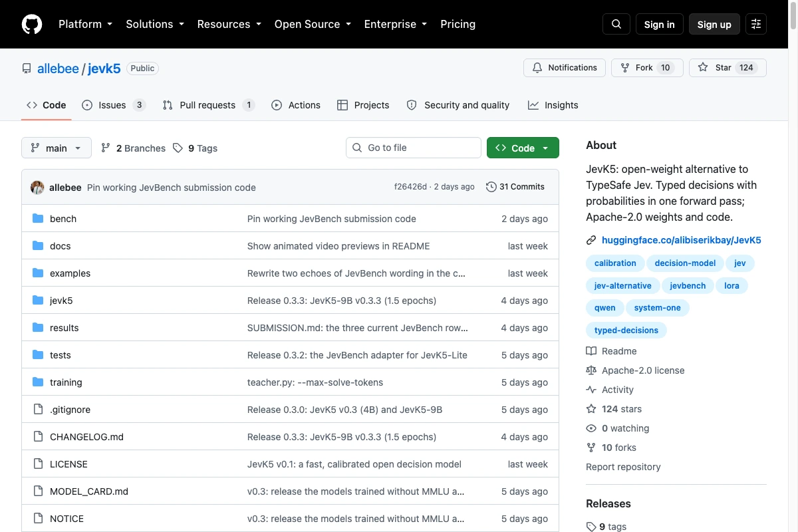Expand the Solutions menu
The height and width of the screenshot is (532, 798).
154,24
